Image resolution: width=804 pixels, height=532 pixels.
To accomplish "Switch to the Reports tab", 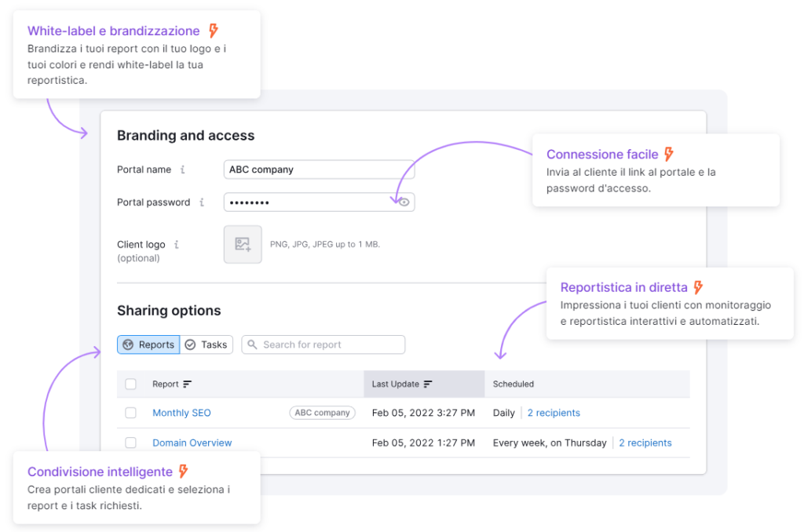I will [x=148, y=344].
